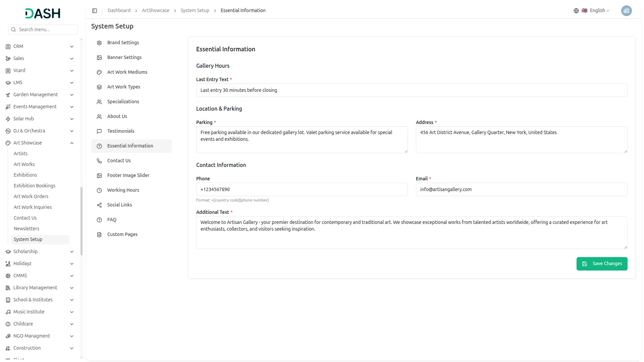Click the Testimonials speech bubble icon
The height and width of the screenshot is (362, 644).
[x=99, y=131]
